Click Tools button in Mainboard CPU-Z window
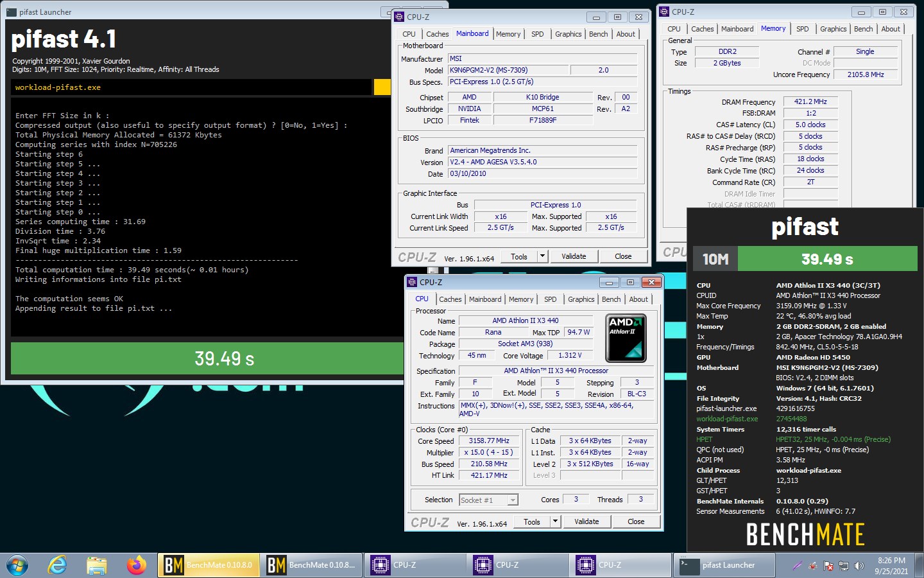 pyautogui.click(x=519, y=256)
